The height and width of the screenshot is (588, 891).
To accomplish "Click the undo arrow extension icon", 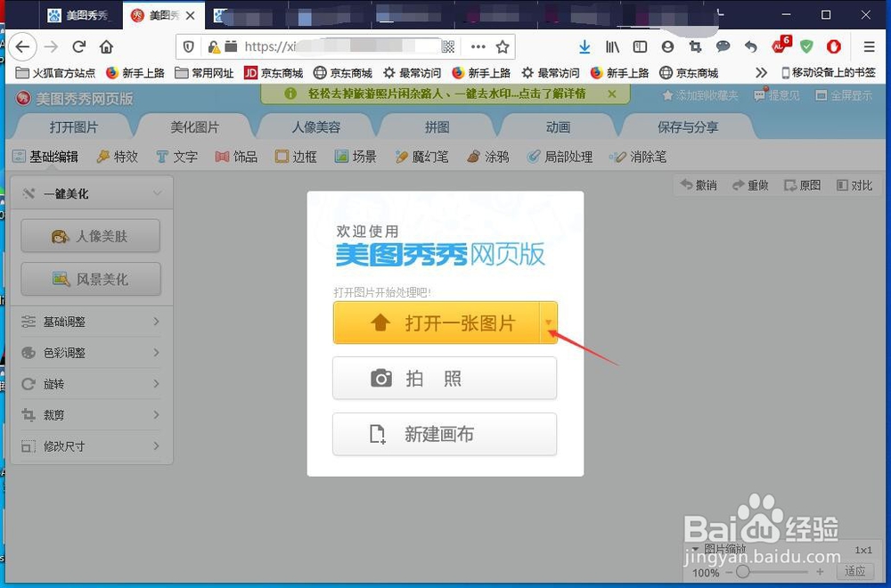I will [750, 46].
